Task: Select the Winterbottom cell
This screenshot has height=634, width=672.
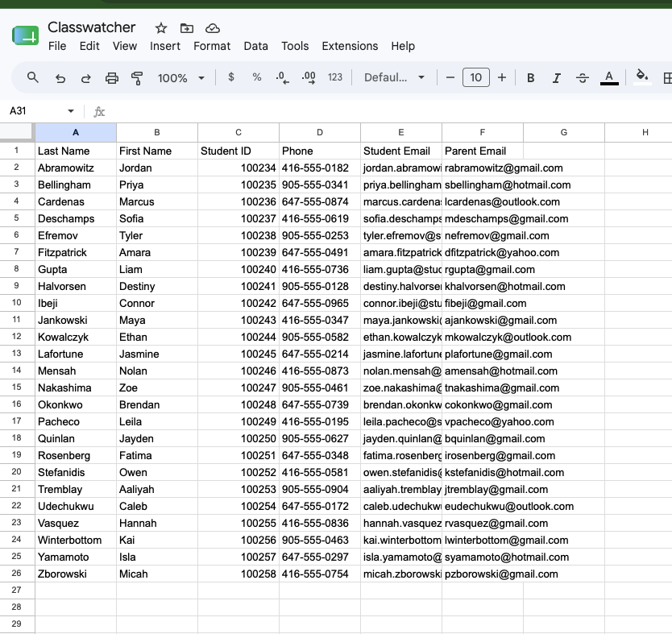Action: click(x=76, y=541)
